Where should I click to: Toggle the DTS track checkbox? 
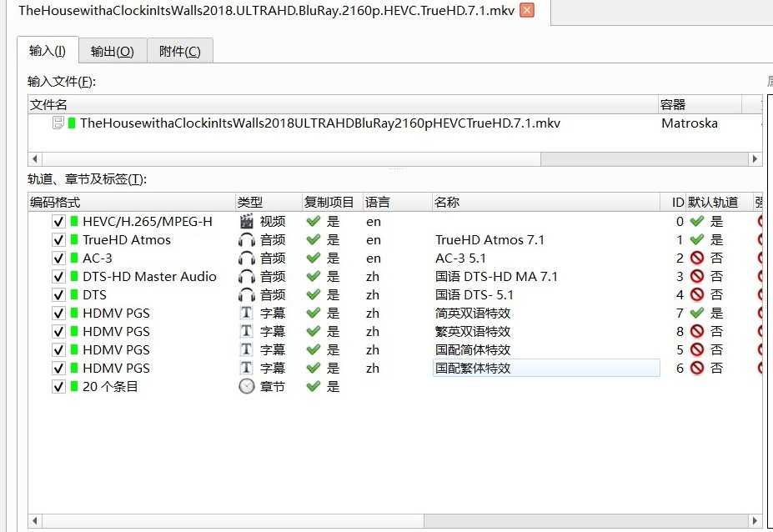(x=58, y=295)
